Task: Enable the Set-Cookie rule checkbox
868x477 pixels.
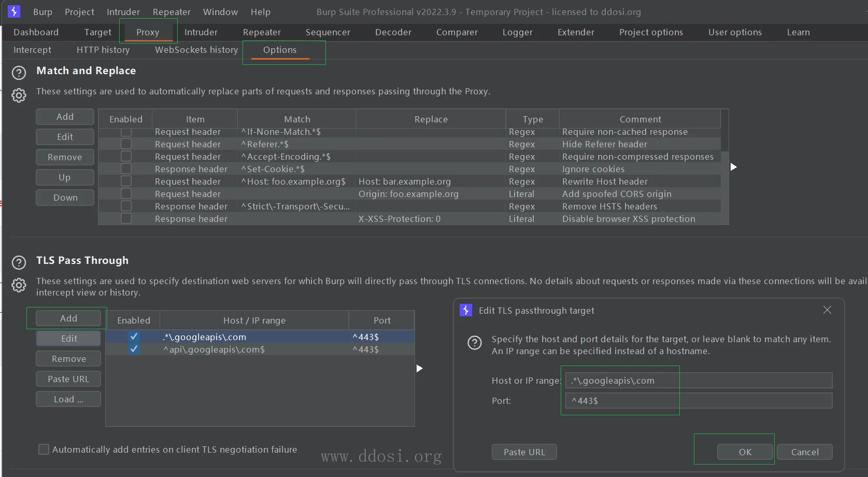Action: click(x=126, y=169)
